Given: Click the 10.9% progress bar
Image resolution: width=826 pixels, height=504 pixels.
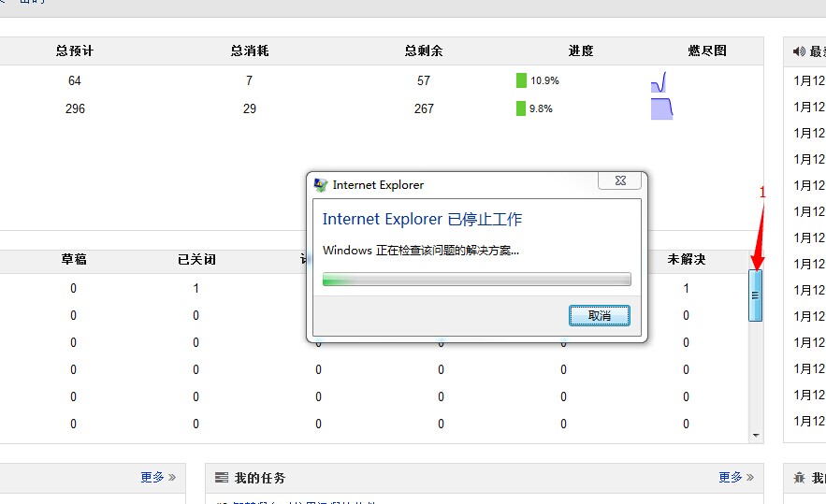Looking at the screenshot, I should pos(521,80).
